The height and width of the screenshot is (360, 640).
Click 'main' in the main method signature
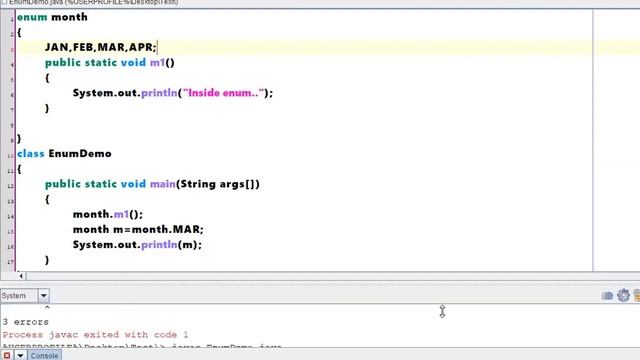click(162, 184)
